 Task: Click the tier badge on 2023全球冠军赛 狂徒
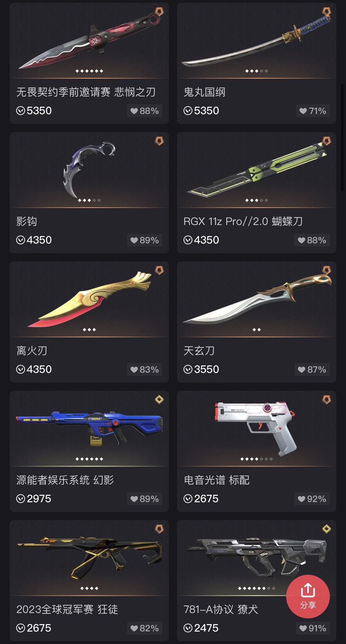(159, 529)
